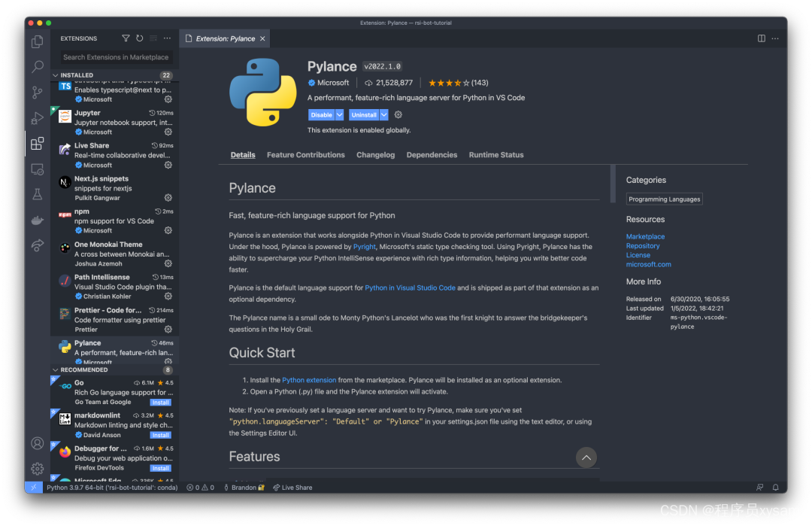The width and height of the screenshot is (812, 526).
Task: Install Debugger for Firefox extension
Action: coord(161,469)
